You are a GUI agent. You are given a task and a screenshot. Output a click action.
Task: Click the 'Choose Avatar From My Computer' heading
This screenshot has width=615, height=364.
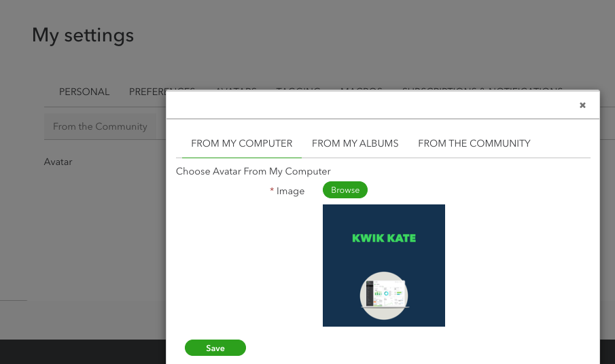pos(253,171)
